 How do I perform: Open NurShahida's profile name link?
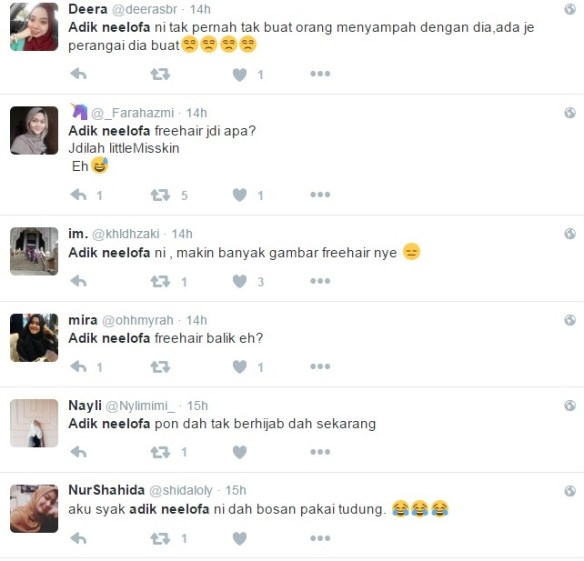coord(106,490)
